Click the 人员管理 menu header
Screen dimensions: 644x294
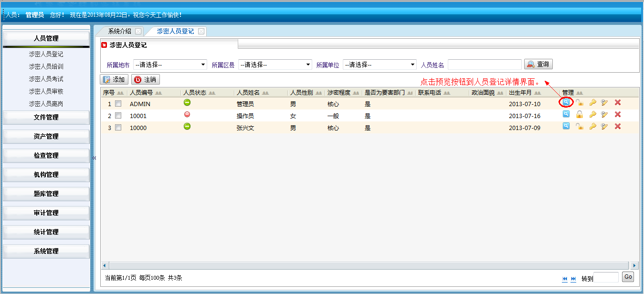click(46, 38)
